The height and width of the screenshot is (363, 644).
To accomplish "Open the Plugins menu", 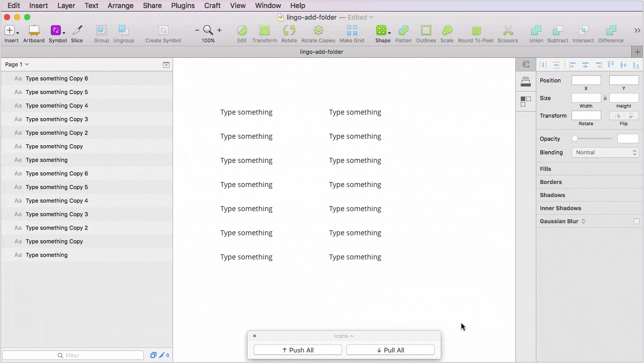I will 183,6.
